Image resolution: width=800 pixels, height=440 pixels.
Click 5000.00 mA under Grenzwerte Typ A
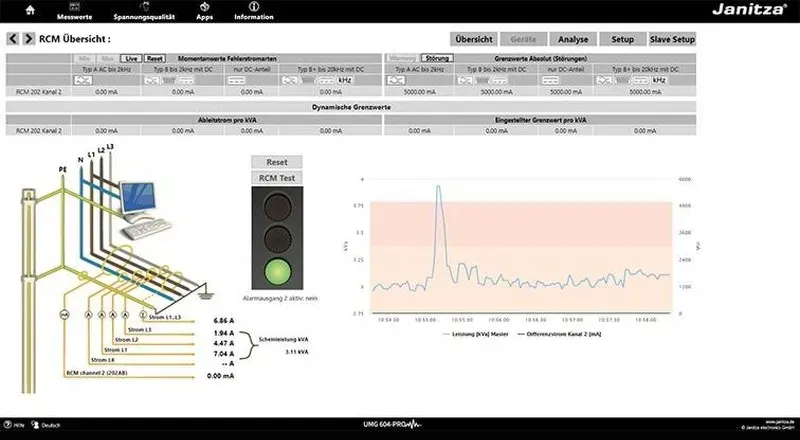[419, 92]
